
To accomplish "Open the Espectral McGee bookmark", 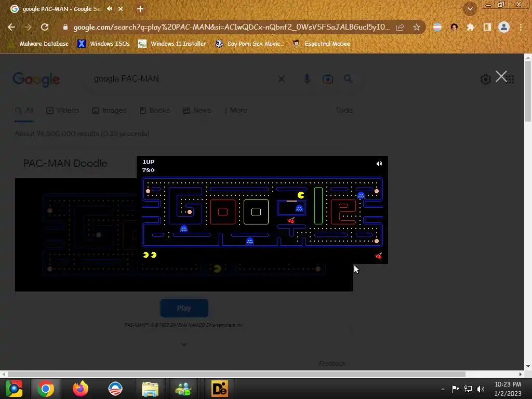I will [x=322, y=44].
